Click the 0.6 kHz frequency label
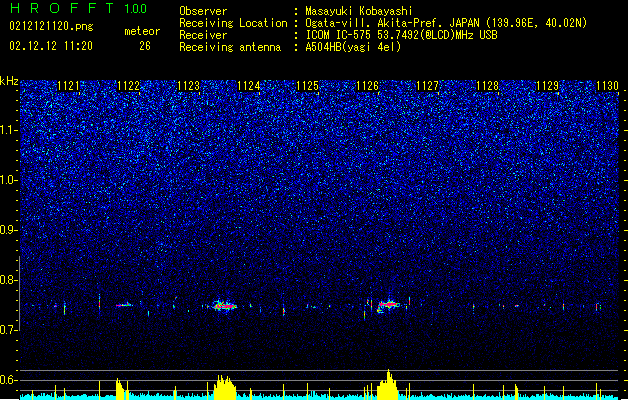The width and height of the screenshot is (629, 400). [x=9, y=380]
